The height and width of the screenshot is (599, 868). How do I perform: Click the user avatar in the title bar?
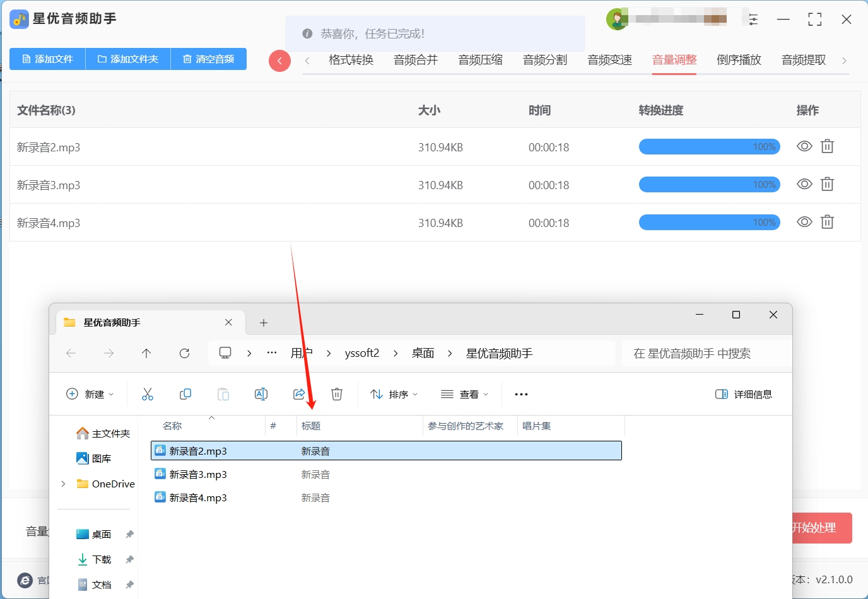(x=616, y=20)
